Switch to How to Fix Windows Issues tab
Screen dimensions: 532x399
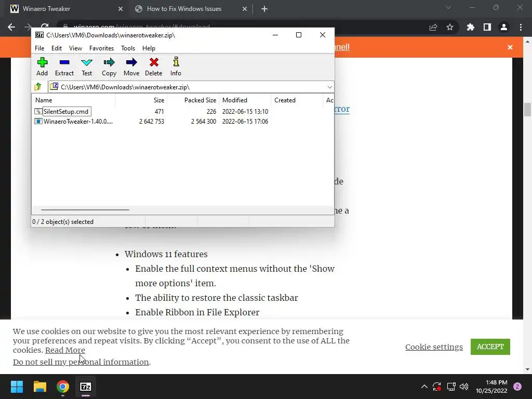coord(191,9)
